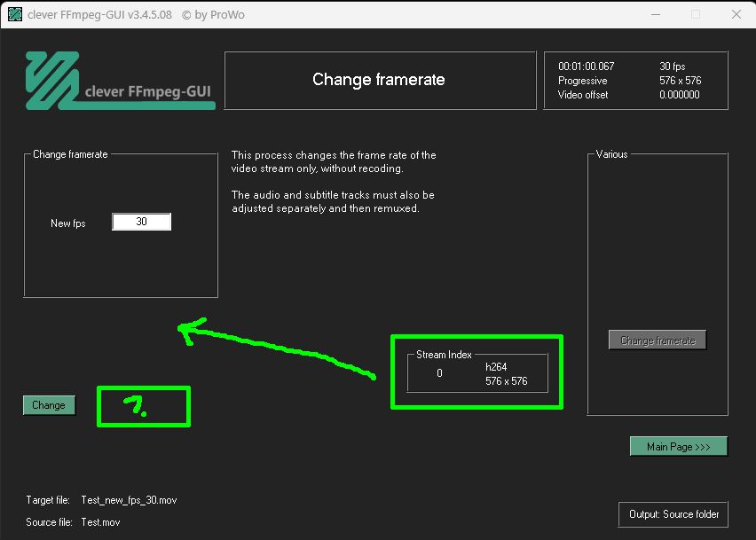Screen dimensions: 756x540
Task: Click the Change framerate page heading
Action: [379, 80]
